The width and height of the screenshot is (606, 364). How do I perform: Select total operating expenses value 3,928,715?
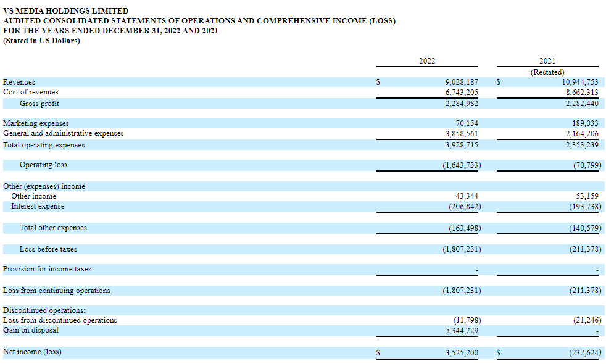click(x=462, y=145)
